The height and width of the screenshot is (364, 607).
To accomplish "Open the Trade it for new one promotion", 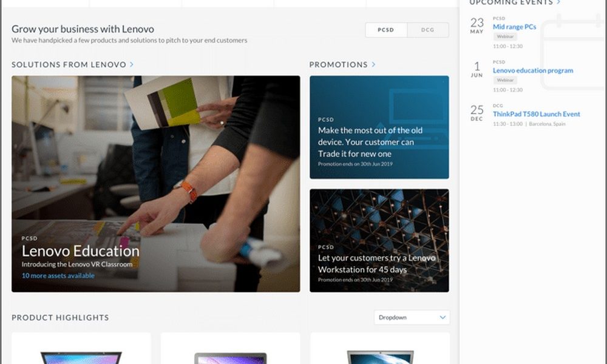I will coord(379,127).
